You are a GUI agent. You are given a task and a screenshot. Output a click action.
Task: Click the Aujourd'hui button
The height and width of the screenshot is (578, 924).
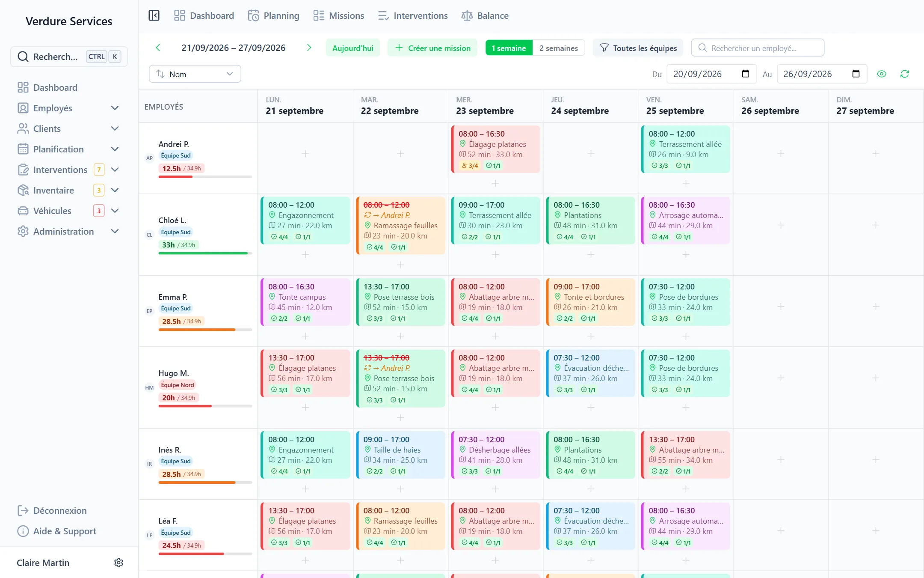click(x=353, y=48)
